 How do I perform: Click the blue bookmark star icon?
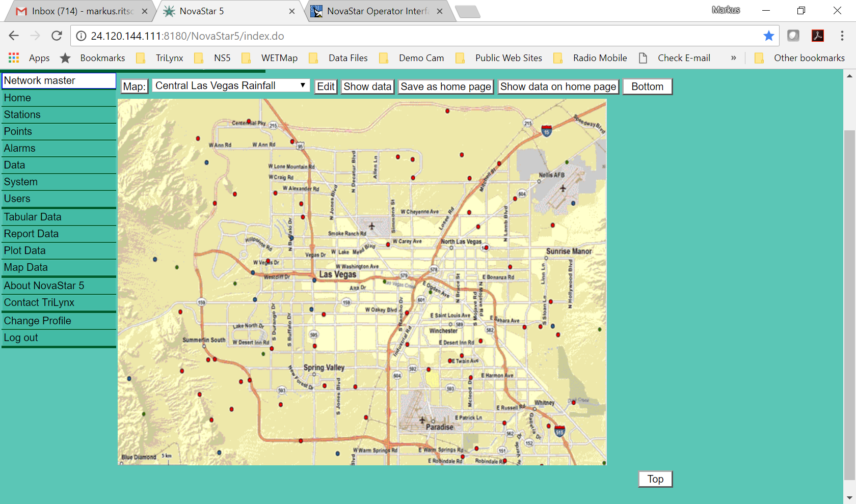[x=768, y=36]
